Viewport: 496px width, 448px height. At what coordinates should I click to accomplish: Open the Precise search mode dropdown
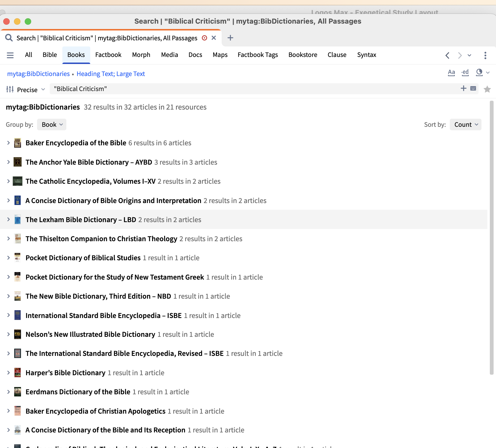31,90
